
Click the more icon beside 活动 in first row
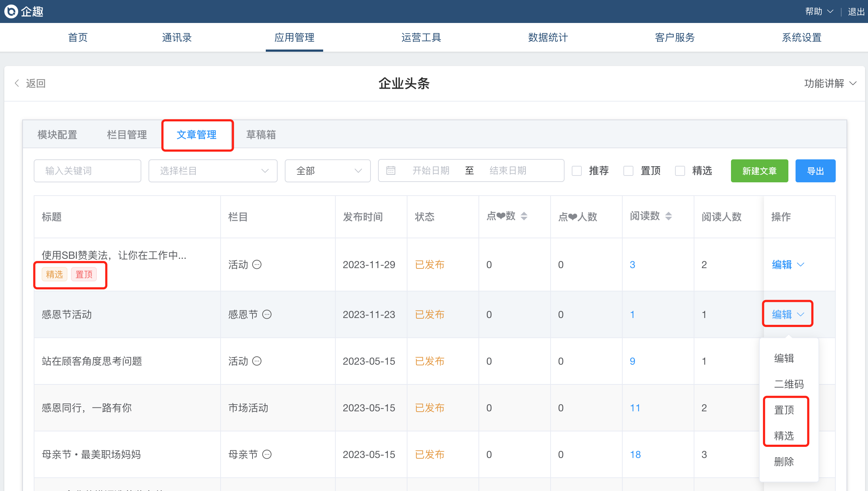point(257,265)
